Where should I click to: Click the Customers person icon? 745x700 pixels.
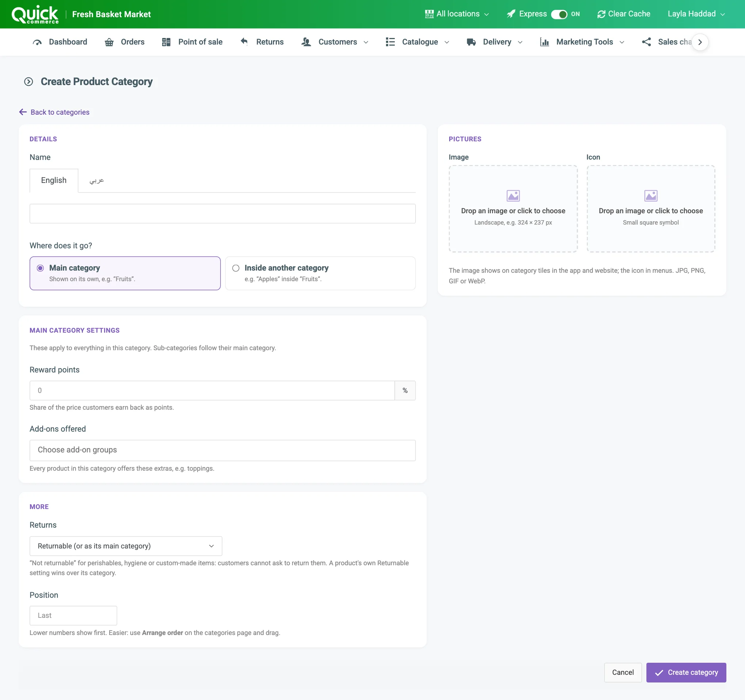306,42
